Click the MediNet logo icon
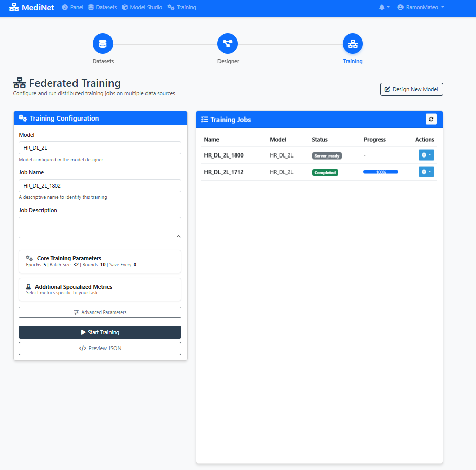This screenshot has width=476, height=470. click(15, 8)
